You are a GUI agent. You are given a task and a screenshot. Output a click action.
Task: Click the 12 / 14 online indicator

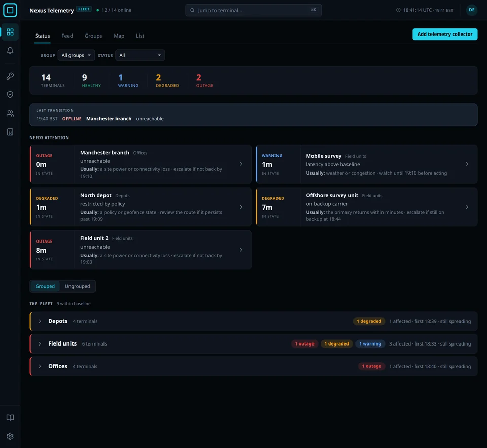(114, 10)
